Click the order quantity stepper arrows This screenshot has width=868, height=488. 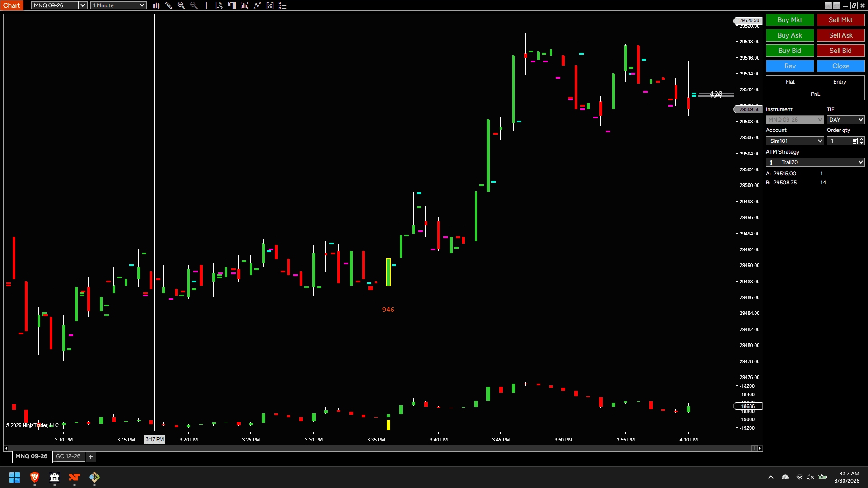862,141
